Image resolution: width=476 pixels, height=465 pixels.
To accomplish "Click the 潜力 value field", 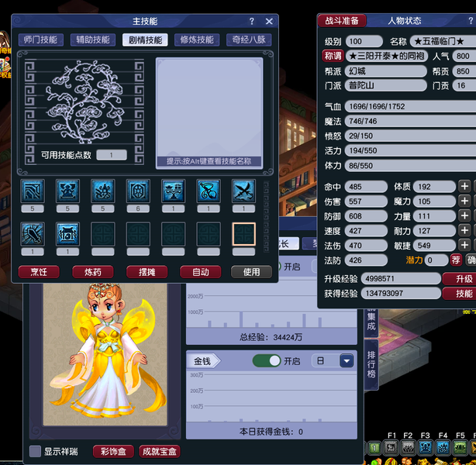I will [x=436, y=260].
